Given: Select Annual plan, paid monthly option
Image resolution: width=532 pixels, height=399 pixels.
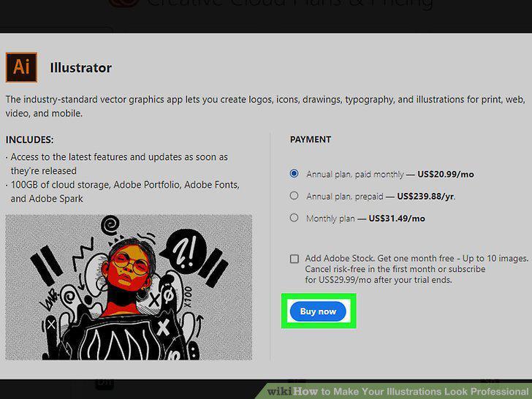Looking at the screenshot, I should pyautogui.click(x=294, y=174).
